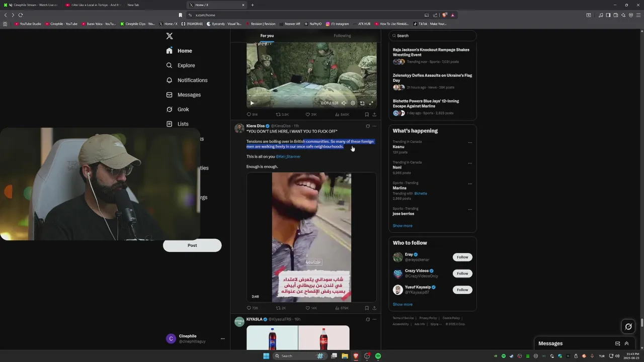Viewport: 644px width, 362px height.
Task: Repost the post with 2K reposts
Action: [x=281, y=308]
